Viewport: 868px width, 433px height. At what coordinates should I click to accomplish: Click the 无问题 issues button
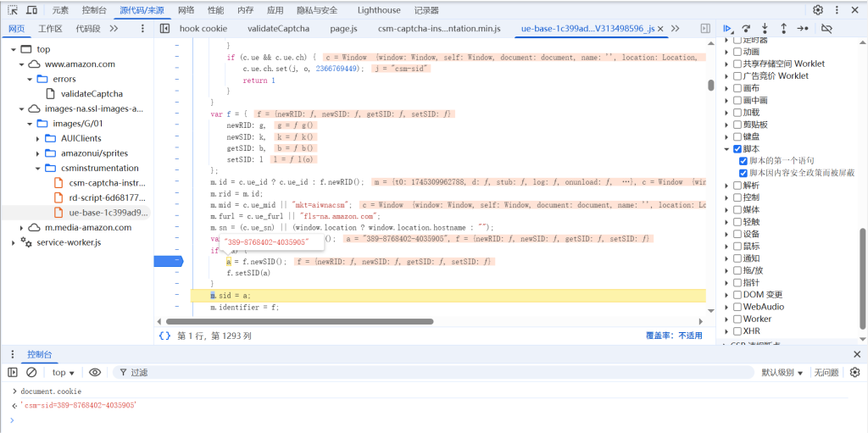[x=826, y=372]
